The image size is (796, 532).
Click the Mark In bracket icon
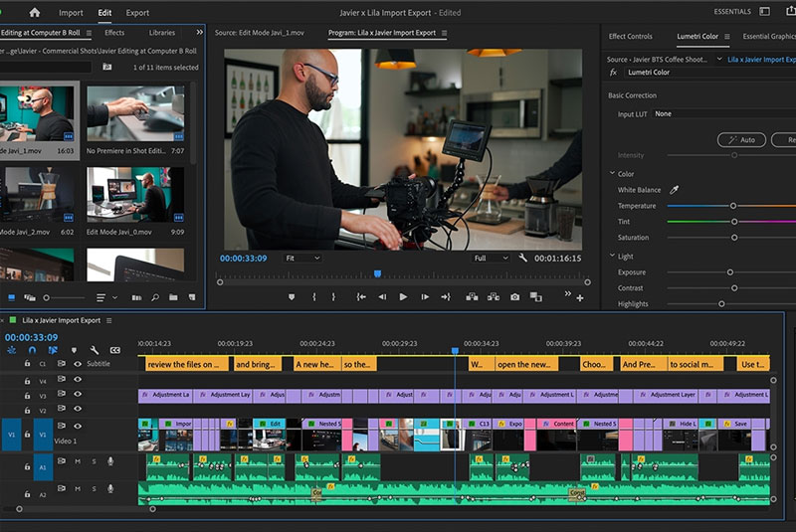(314, 296)
